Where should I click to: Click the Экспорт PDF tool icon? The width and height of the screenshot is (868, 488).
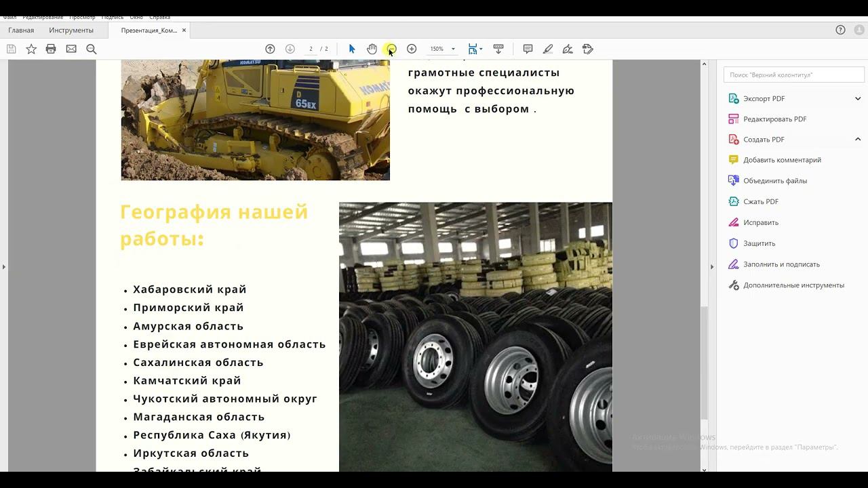733,98
